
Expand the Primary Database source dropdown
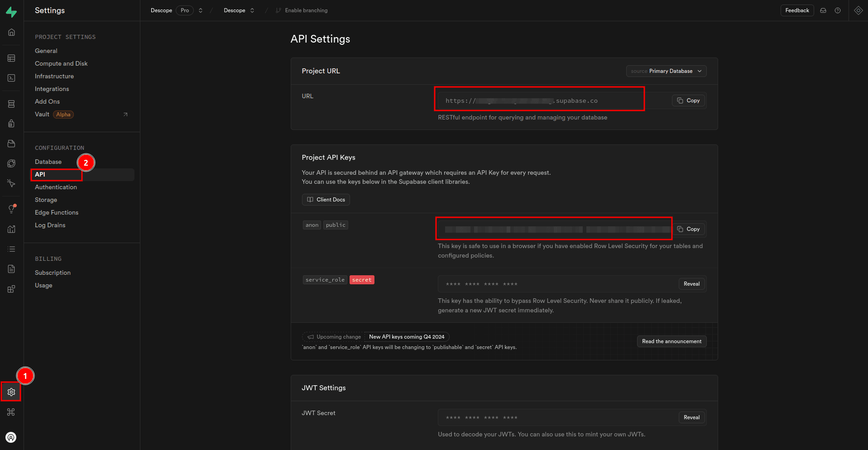(x=666, y=71)
